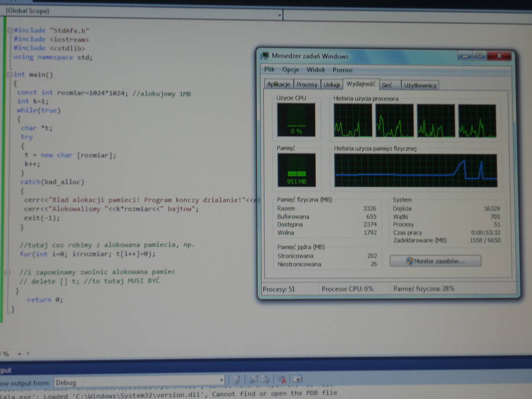Close the Task Manager window
532x399 pixels.
(499, 56)
